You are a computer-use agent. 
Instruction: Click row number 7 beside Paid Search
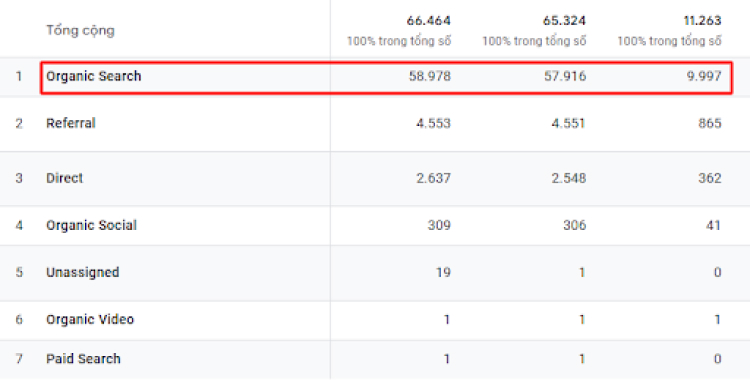point(19,359)
